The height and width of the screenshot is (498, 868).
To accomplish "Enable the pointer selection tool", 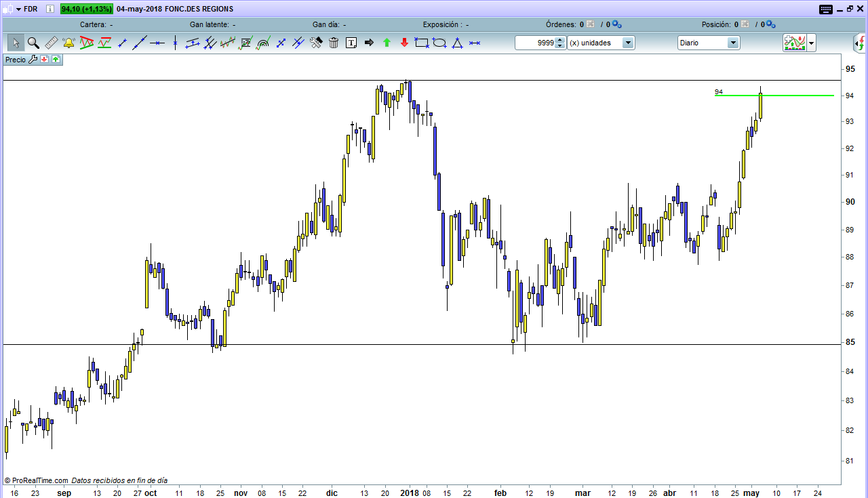I will tap(16, 42).
